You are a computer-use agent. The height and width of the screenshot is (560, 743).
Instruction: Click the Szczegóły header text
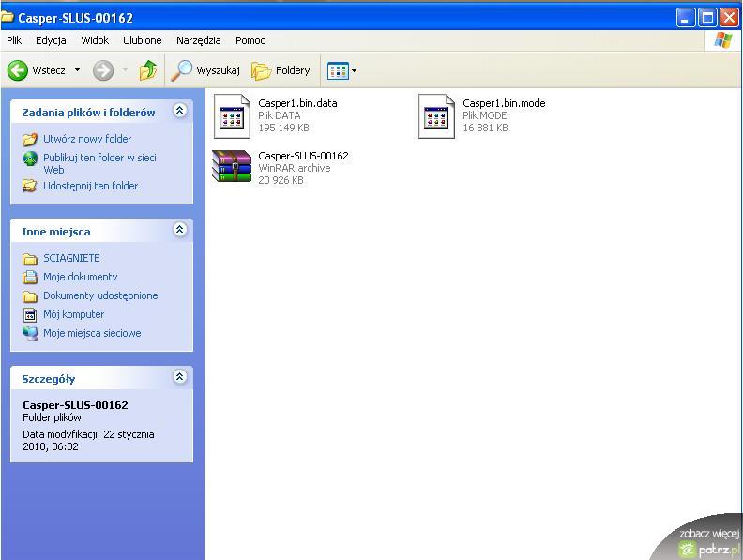(x=49, y=379)
